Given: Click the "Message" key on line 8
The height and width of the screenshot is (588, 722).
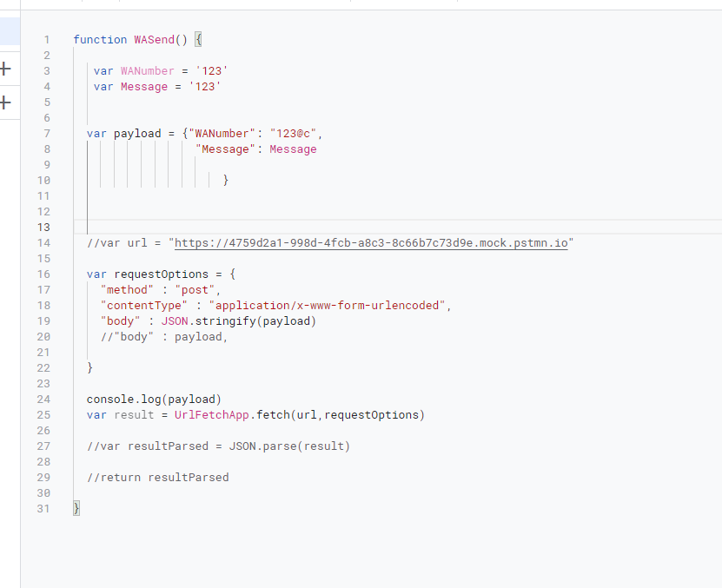Looking at the screenshot, I should [x=225, y=149].
